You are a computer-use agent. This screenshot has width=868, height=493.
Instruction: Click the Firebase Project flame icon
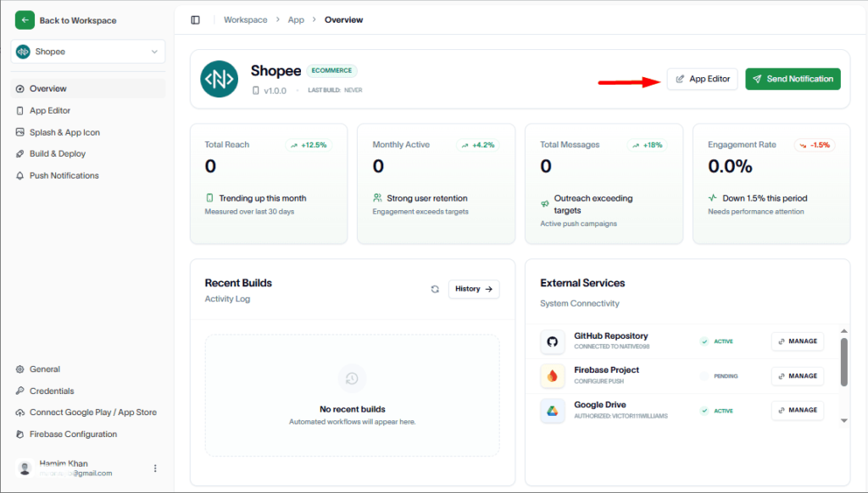point(553,376)
